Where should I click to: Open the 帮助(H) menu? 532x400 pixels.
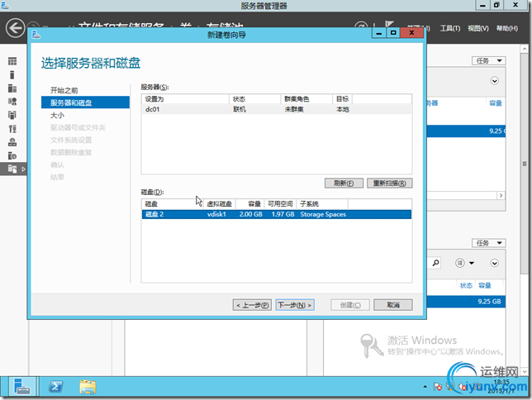click(507, 29)
